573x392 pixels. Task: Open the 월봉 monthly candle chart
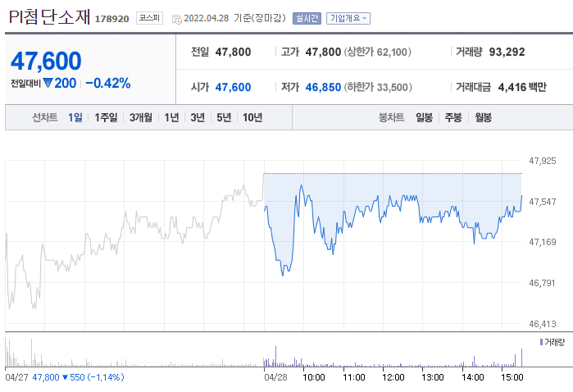[483, 117]
